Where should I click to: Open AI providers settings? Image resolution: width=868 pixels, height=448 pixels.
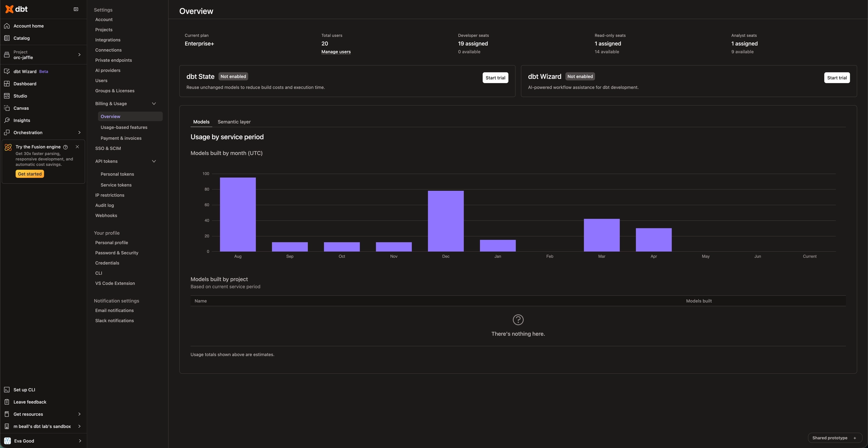click(108, 71)
